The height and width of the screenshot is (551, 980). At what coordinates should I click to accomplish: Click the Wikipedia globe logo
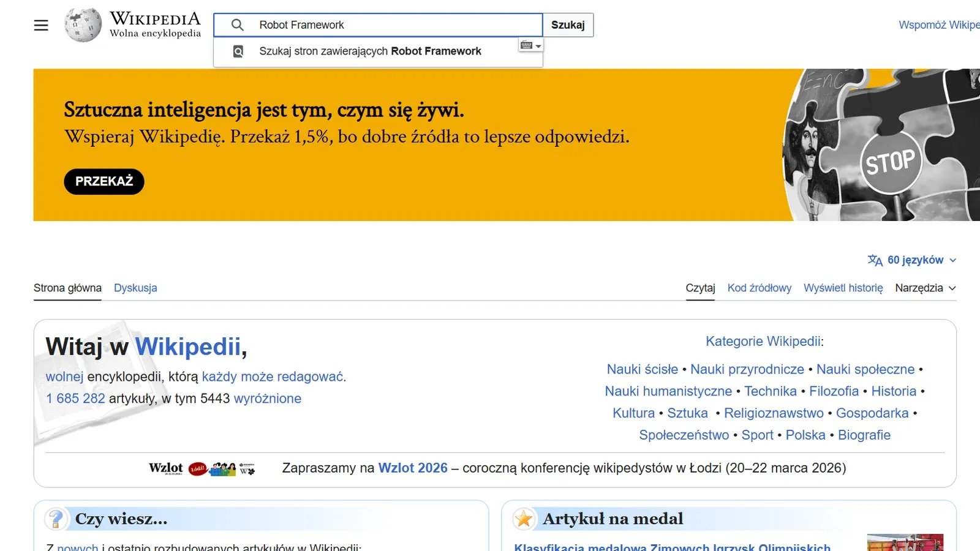click(83, 25)
